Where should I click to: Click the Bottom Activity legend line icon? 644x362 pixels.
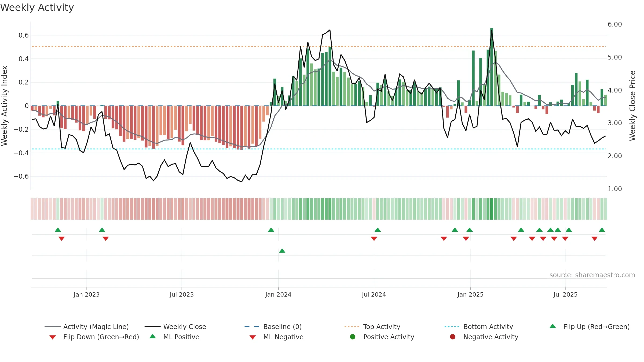pyautogui.click(x=452, y=327)
